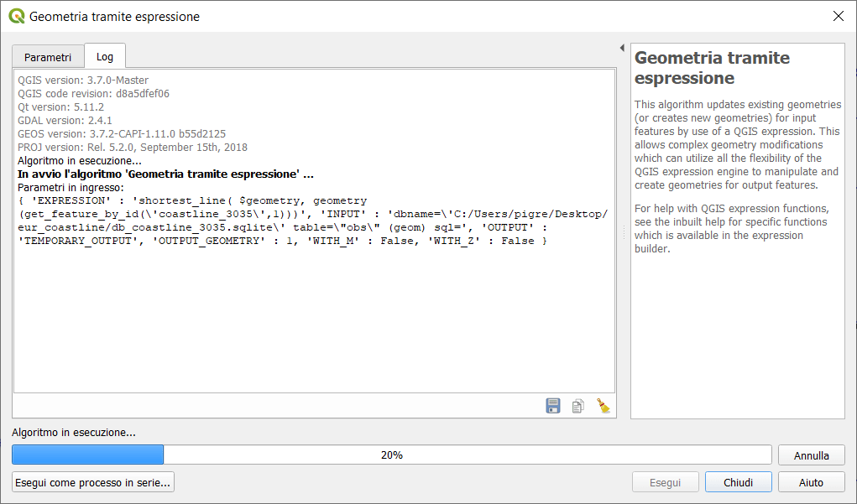Cancel the algorithm with Annulla
The height and width of the screenshot is (504, 857).
pos(811,455)
